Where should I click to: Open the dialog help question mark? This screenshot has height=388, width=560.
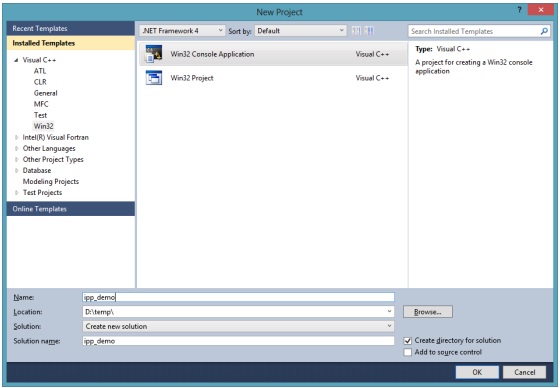tap(520, 10)
